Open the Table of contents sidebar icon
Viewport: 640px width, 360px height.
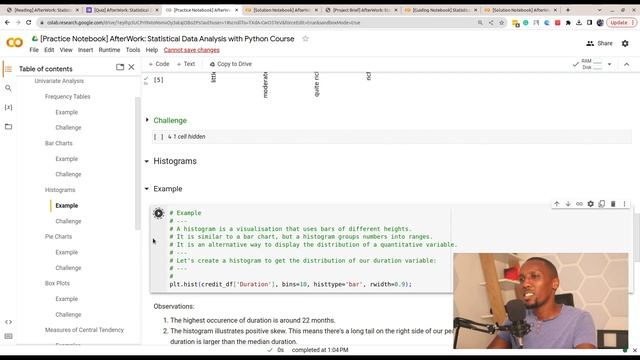tap(8, 69)
